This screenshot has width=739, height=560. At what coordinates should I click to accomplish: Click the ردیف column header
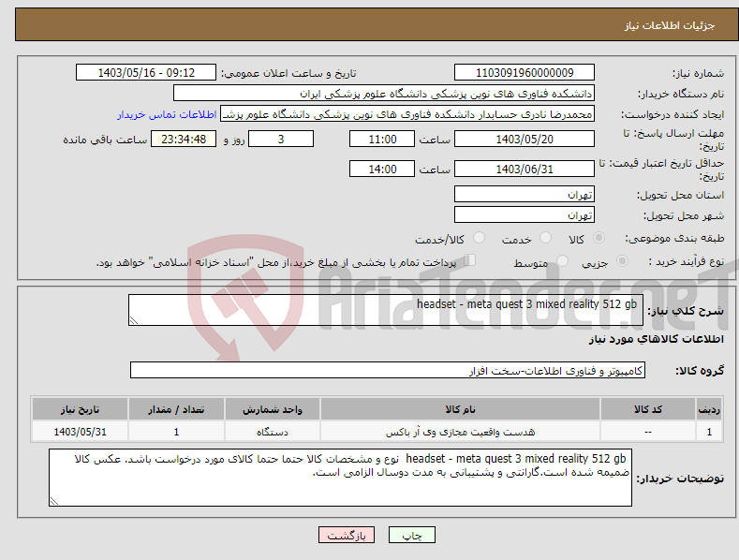[x=709, y=409]
